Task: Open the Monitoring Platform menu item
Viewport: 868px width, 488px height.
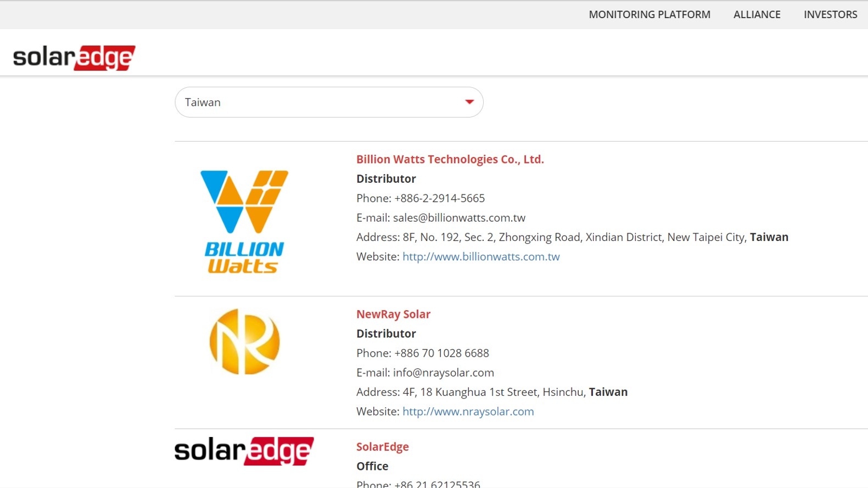Action: click(x=649, y=15)
